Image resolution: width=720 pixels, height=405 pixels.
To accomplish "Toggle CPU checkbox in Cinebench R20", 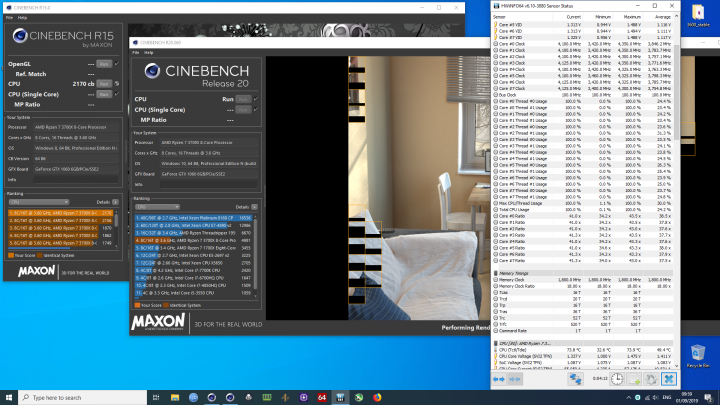I will tap(256, 99).
